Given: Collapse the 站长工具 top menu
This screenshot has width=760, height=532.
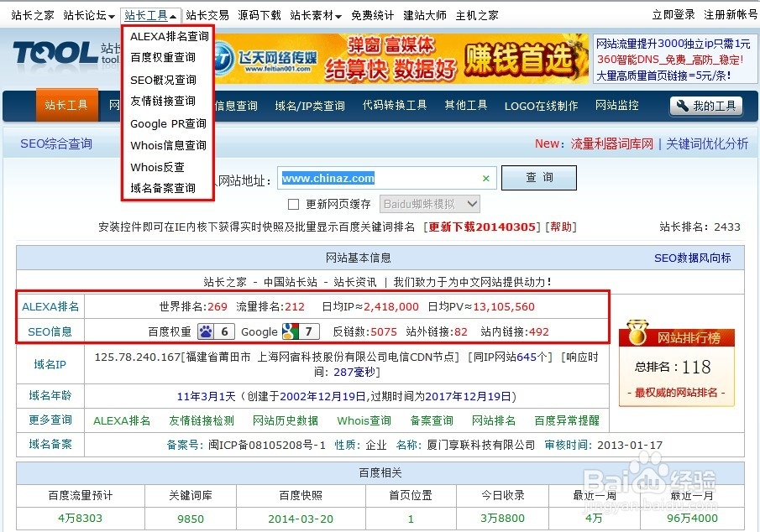Looking at the screenshot, I should click(150, 15).
